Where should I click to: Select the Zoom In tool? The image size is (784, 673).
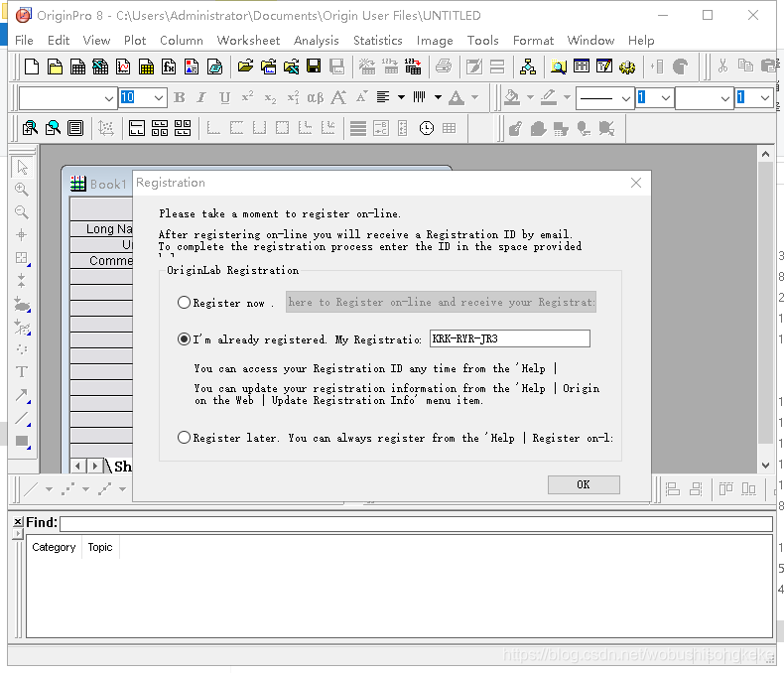click(x=22, y=189)
